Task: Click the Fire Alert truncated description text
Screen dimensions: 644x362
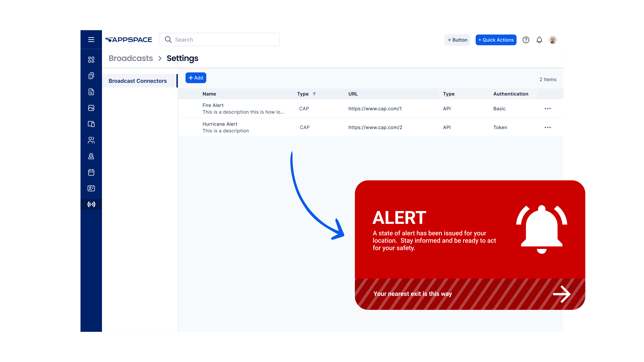Action: tap(244, 112)
